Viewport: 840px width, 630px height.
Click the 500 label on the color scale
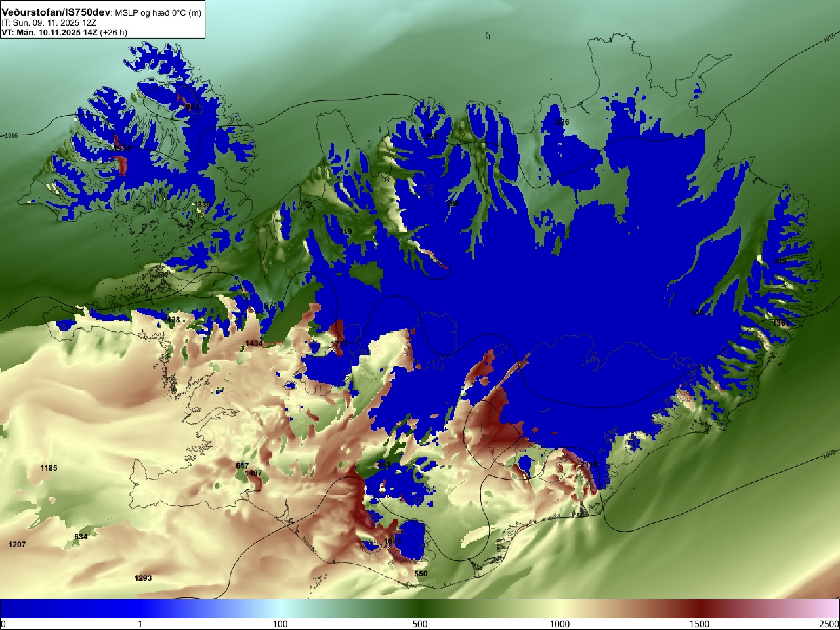tap(420, 624)
